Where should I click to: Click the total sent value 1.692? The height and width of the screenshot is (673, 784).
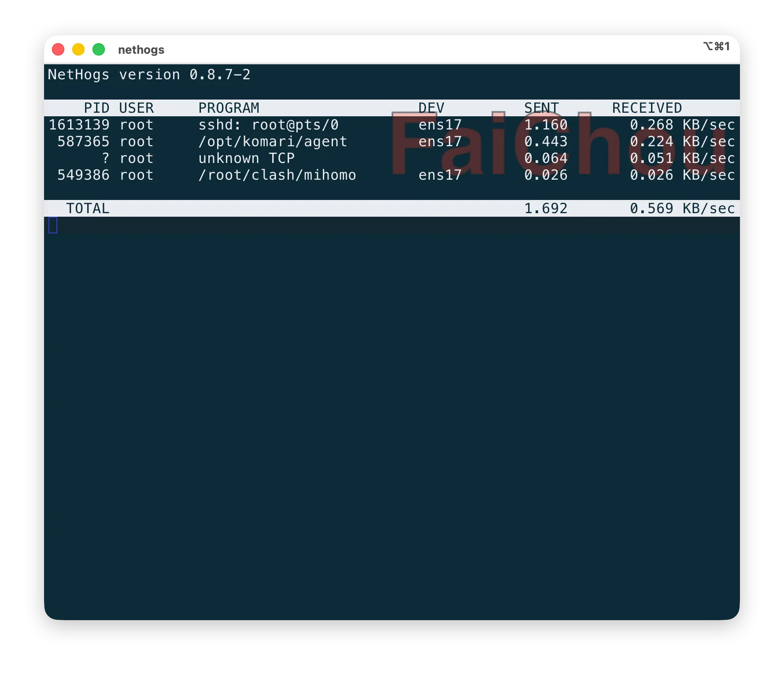click(x=546, y=208)
